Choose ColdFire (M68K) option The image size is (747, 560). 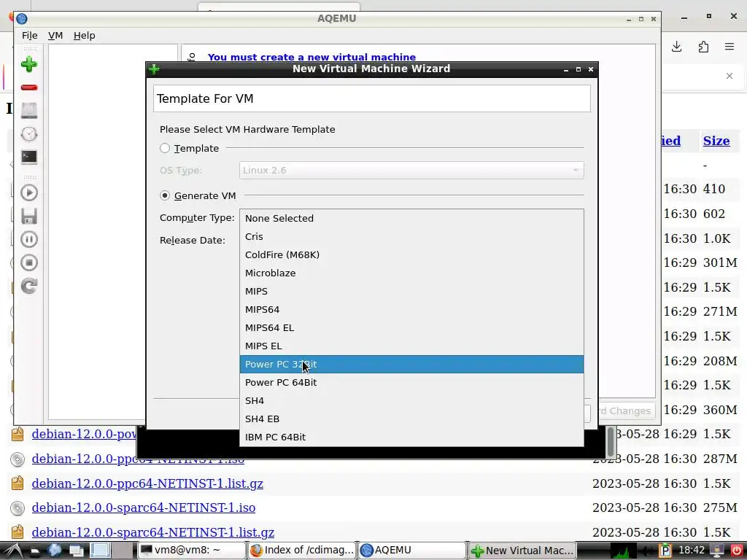(411, 254)
